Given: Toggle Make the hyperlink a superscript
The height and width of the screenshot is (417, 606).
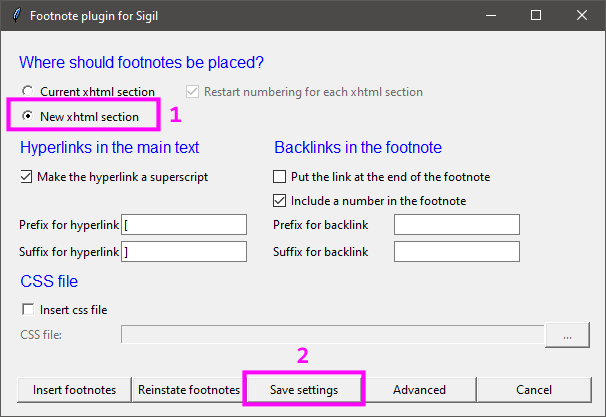Looking at the screenshot, I should [x=27, y=177].
